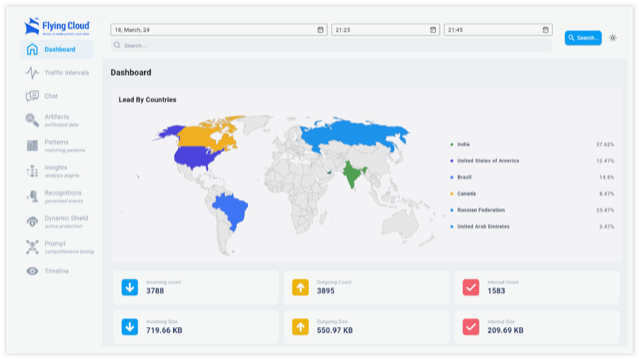This screenshot has height=360, width=640.
Task: Click the Internal Count checkmark icon
Action: [x=471, y=287]
